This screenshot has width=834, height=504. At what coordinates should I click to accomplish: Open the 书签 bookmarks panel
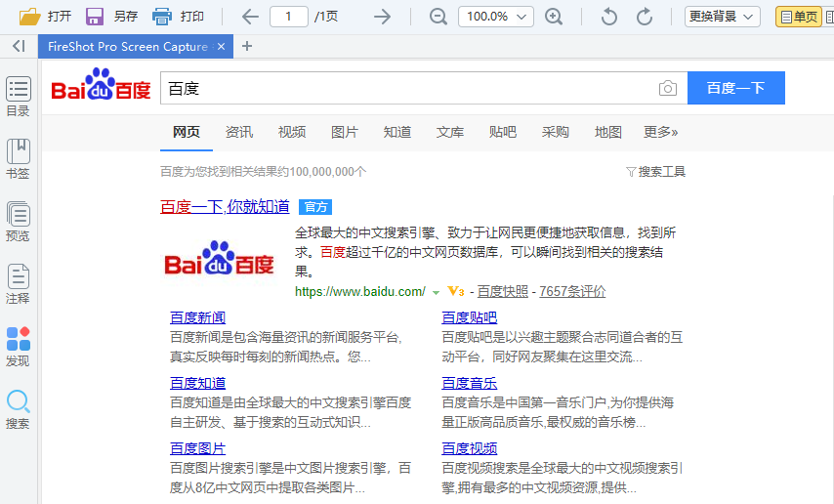point(19,158)
